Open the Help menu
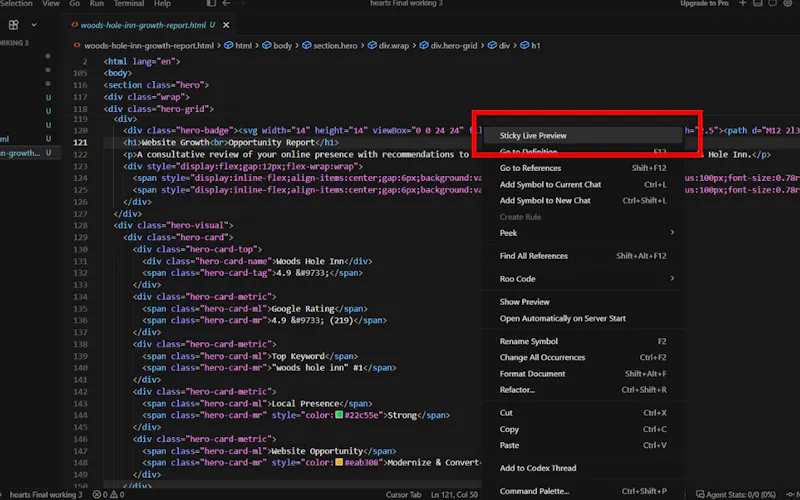 point(162,4)
